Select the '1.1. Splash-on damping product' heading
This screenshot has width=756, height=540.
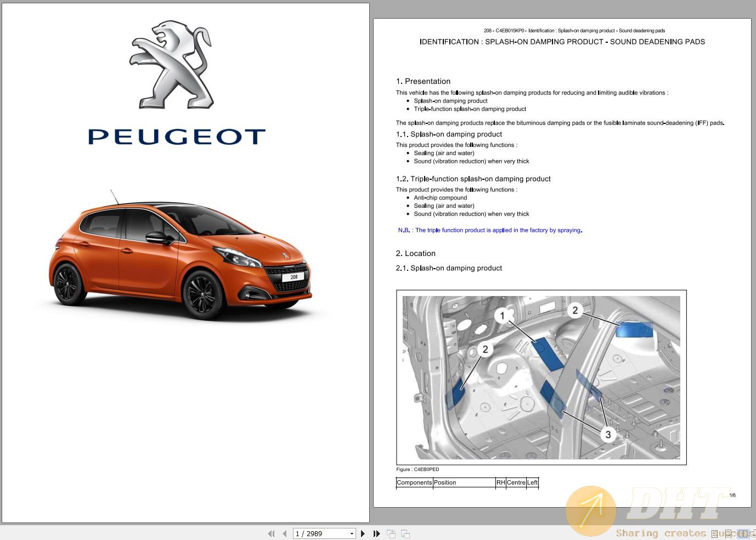click(x=449, y=134)
